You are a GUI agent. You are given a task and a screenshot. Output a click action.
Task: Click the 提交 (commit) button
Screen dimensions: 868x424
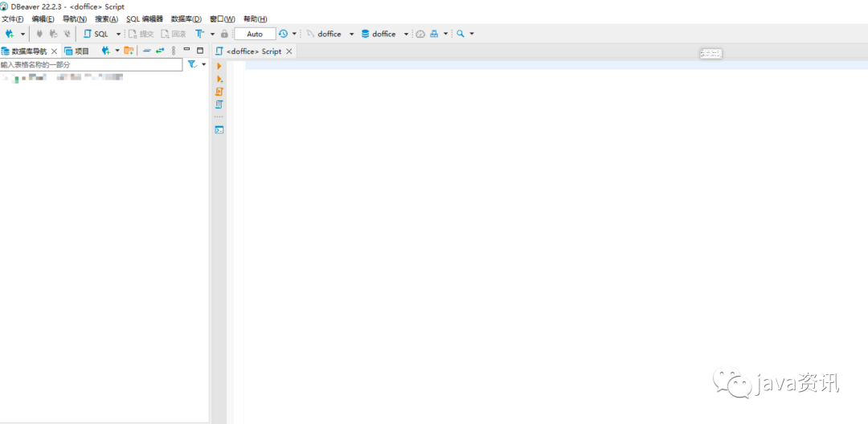click(141, 34)
